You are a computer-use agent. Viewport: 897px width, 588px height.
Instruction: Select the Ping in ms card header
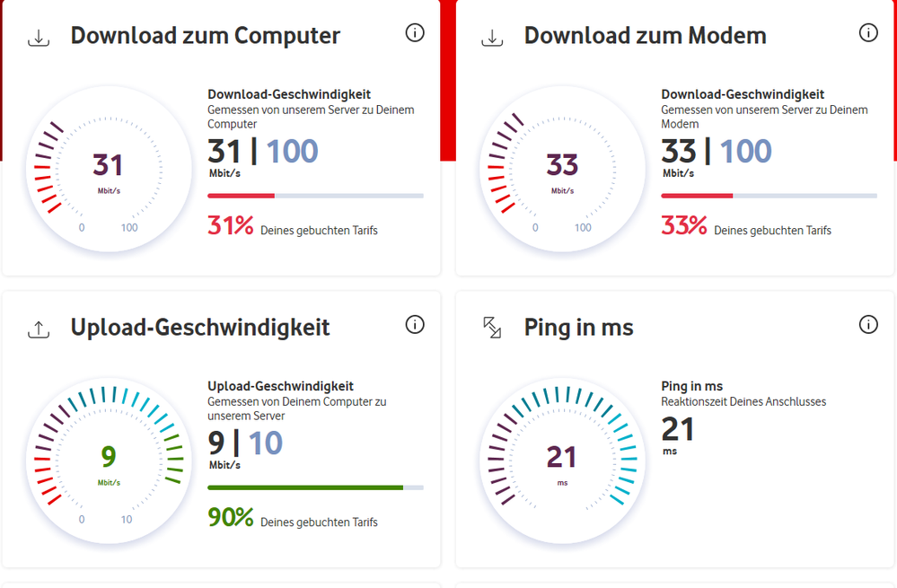click(x=579, y=328)
